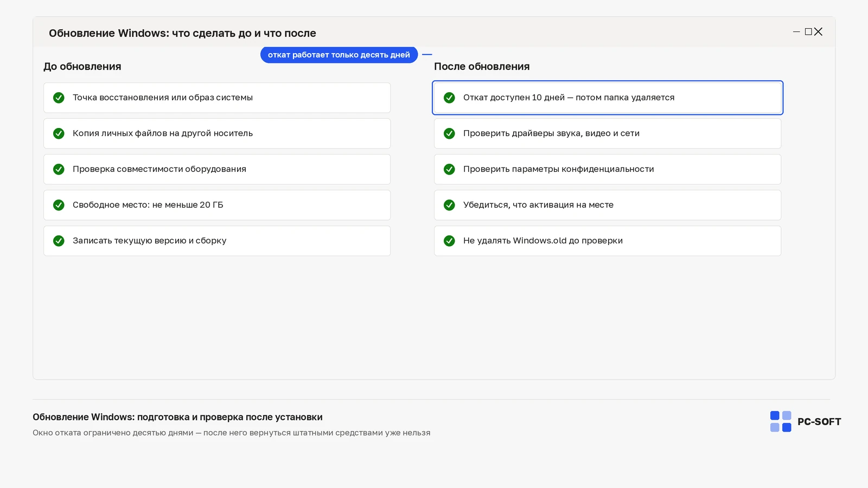Viewport: 868px width, 488px height.
Task: Click the blue rollback ten-days callout
Action: [339, 55]
